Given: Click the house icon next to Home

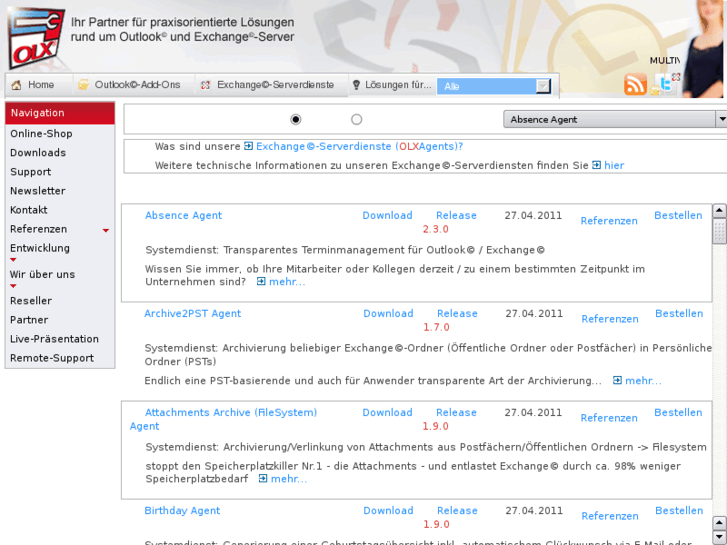Looking at the screenshot, I should [17, 85].
